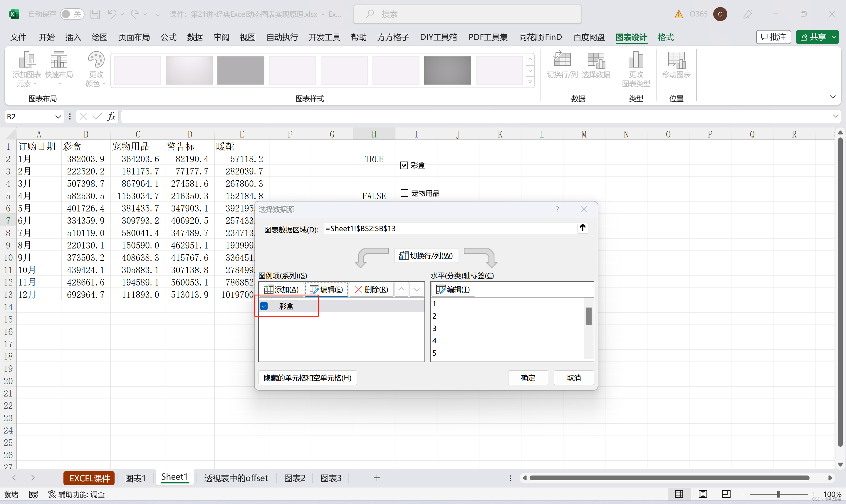
Task: Click 取消 to cancel dialog
Action: [574, 378]
